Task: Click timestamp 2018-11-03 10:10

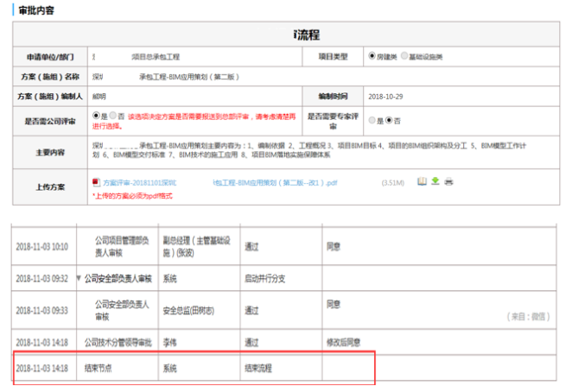Action: pos(42,247)
